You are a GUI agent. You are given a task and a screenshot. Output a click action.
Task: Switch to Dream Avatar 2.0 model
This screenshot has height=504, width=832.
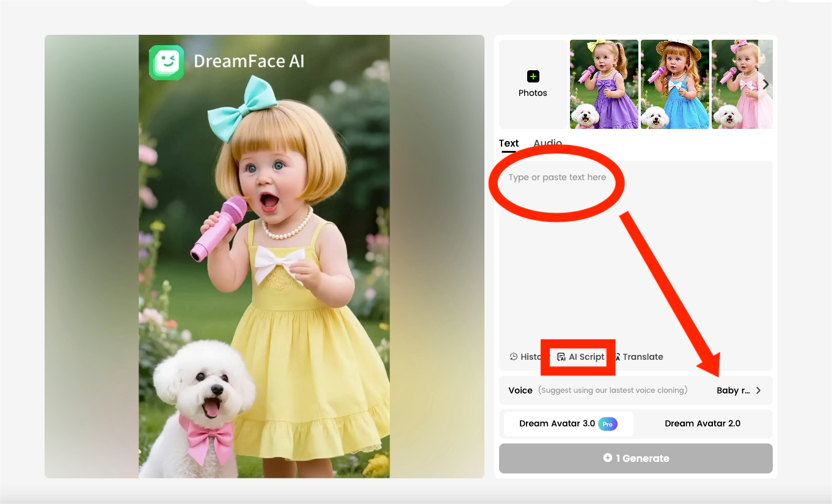click(x=702, y=424)
